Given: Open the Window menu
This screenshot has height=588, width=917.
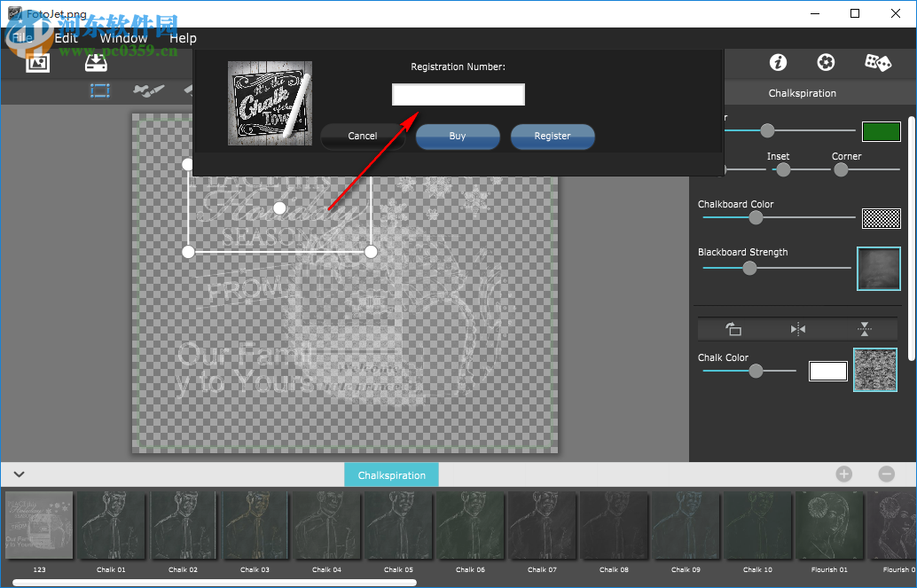Looking at the screenshot, I should (x=123, y=38).
